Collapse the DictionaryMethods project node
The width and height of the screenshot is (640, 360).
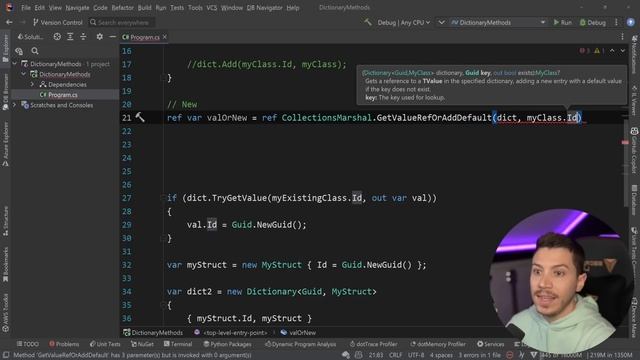click(x=23, y=74)
